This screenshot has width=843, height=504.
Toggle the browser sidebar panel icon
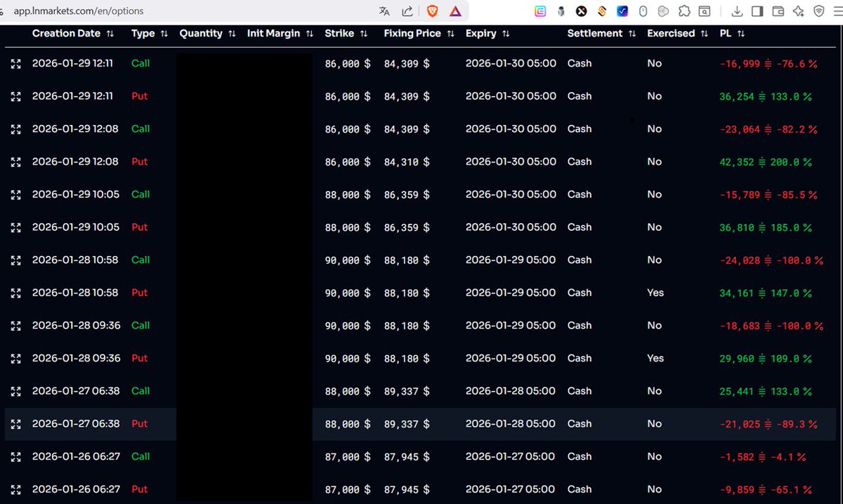coord(757,11)
